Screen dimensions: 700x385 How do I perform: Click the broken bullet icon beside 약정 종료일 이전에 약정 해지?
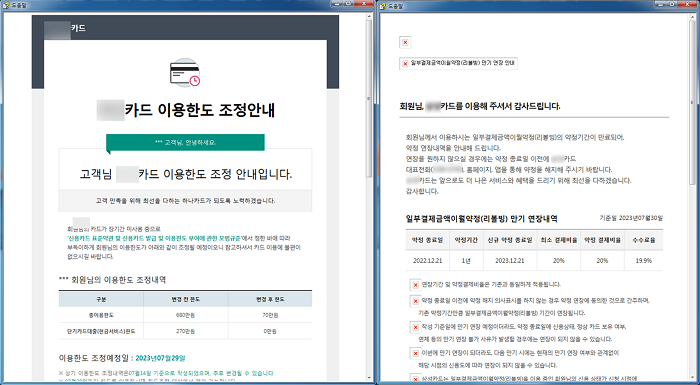(415, 301)
